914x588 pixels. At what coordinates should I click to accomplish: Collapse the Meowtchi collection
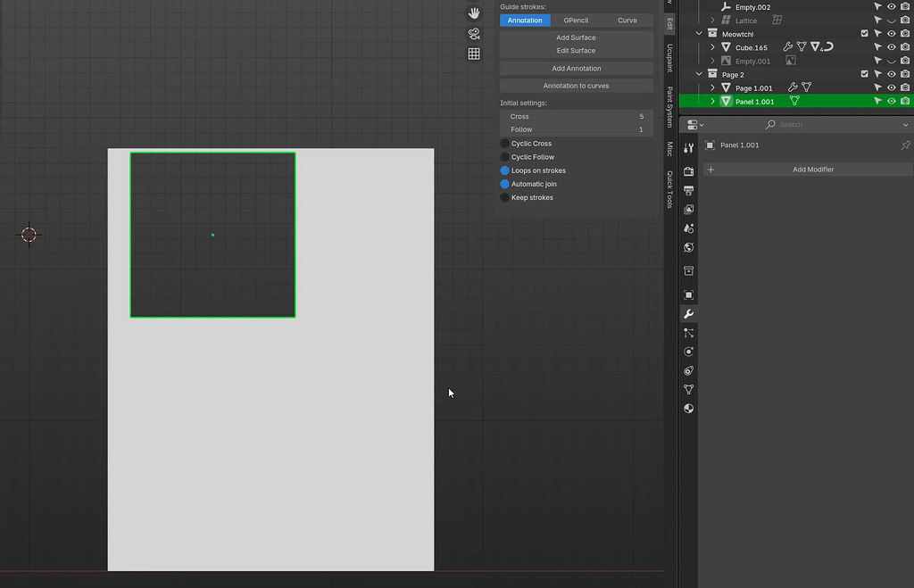[699, 33]
